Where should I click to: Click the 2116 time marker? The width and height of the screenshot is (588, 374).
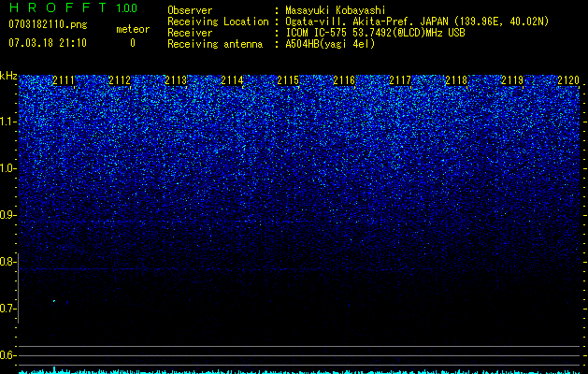coord(344,79)
